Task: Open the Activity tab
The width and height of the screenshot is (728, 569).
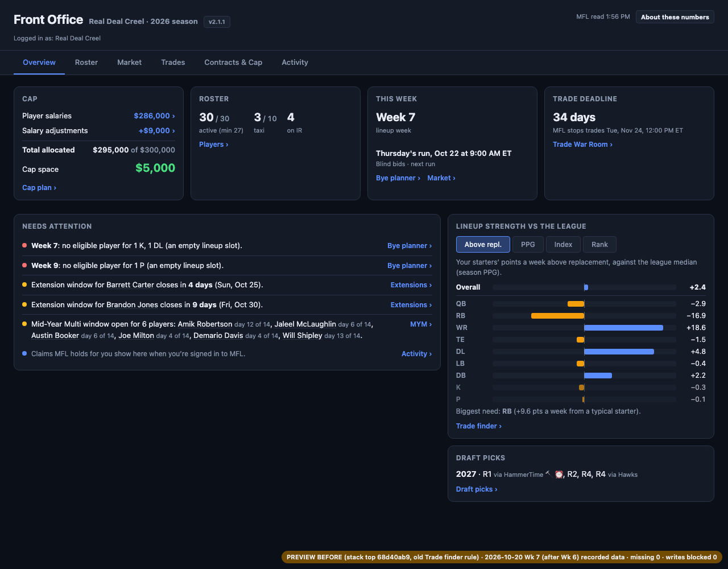Action: (x=295, y=62)
